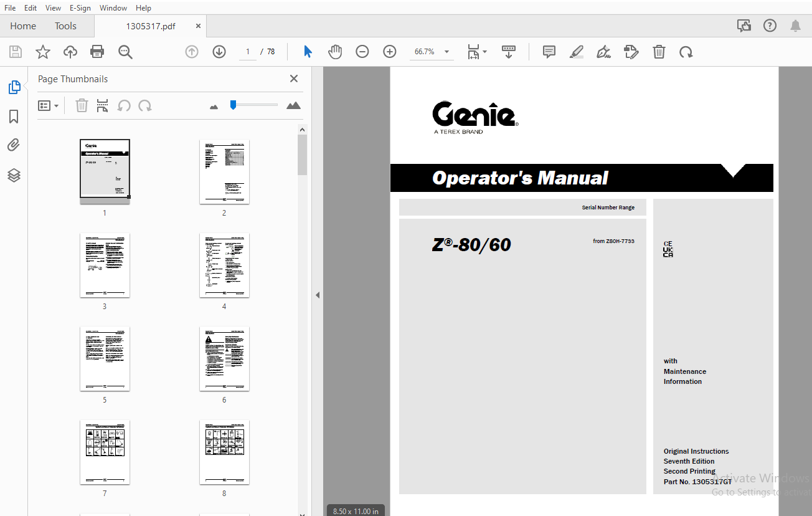This screenshot has height=516, width=812.
Task: Rotate counterclockwise in thumbnails panel
Action: pos(124,105)
